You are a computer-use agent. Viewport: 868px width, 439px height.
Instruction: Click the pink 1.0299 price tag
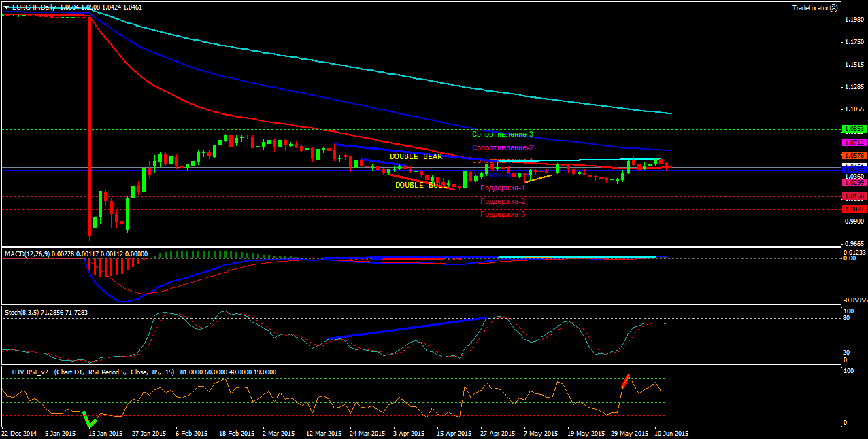click(854, 183)
